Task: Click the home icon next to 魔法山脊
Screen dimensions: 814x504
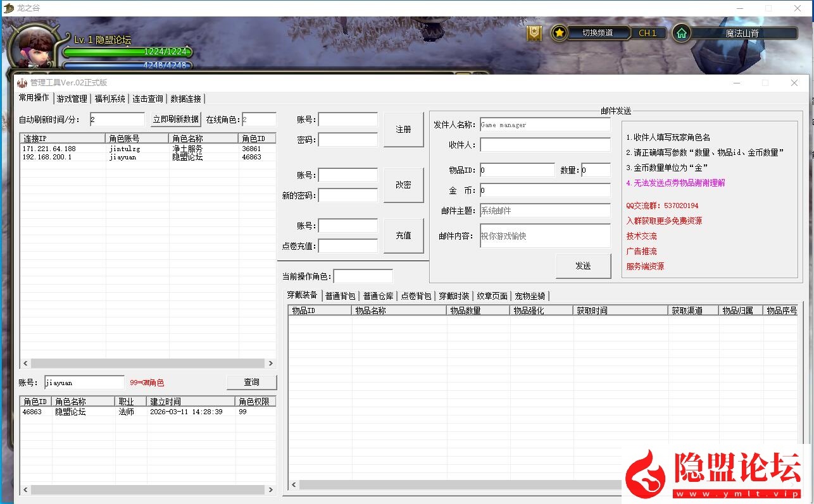Action: tap(682, 33)
